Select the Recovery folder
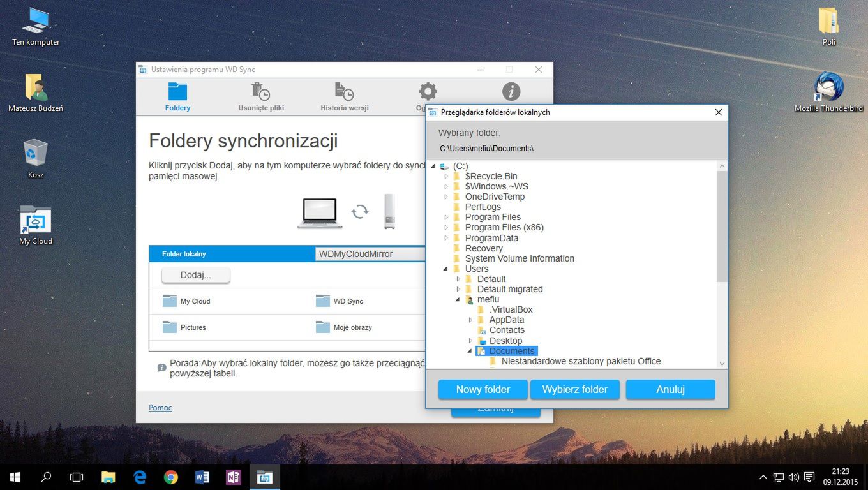This screenshot has width=868, height=490. [x=484, y=248]
